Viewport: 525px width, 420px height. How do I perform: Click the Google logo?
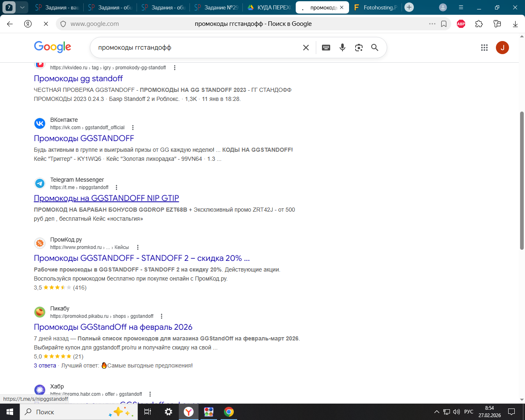click(x=52, y=47)
